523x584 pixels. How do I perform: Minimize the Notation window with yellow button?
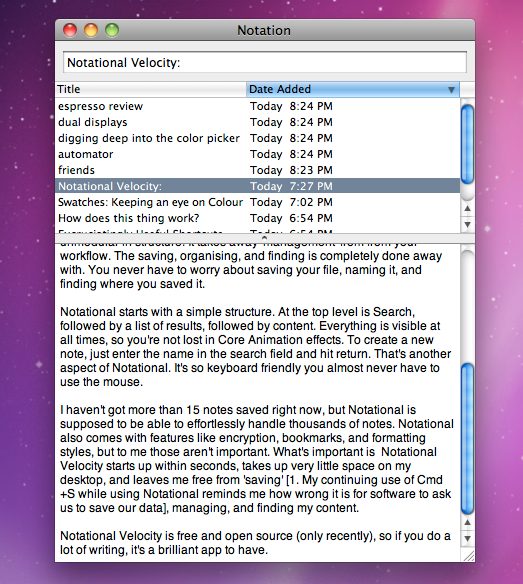tap(91, 30)
